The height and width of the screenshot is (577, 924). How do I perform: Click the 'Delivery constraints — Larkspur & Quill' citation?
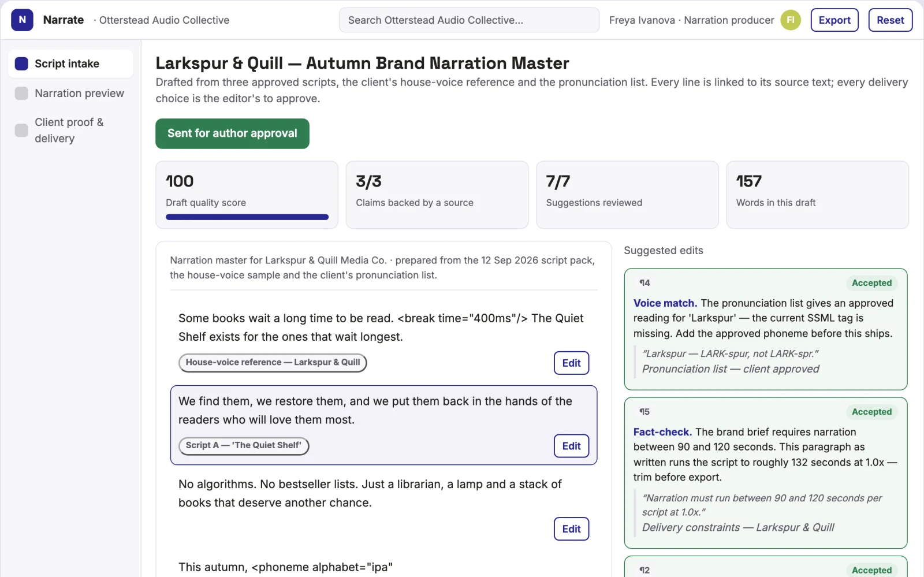pyautogui.click(x=738, y=527)
